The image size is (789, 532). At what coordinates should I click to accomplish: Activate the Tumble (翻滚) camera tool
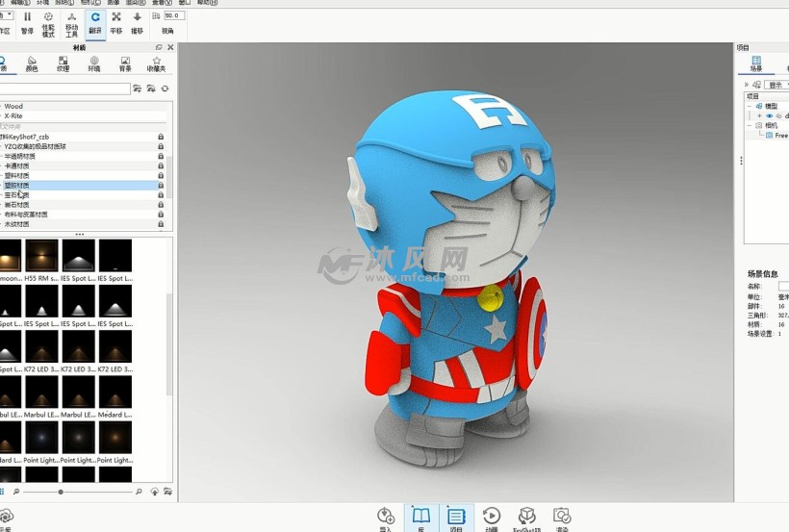[95, 21]
